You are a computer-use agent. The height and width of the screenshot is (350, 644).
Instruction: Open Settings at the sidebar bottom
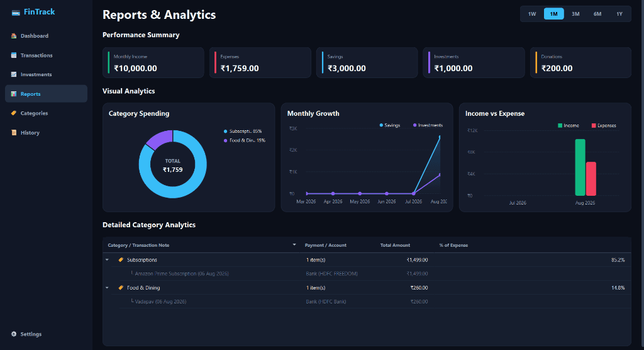pos(46,334)
